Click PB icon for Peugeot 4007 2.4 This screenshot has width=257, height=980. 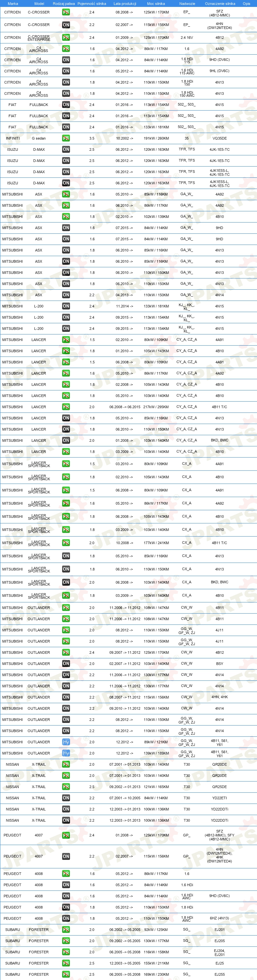[66, 835]
